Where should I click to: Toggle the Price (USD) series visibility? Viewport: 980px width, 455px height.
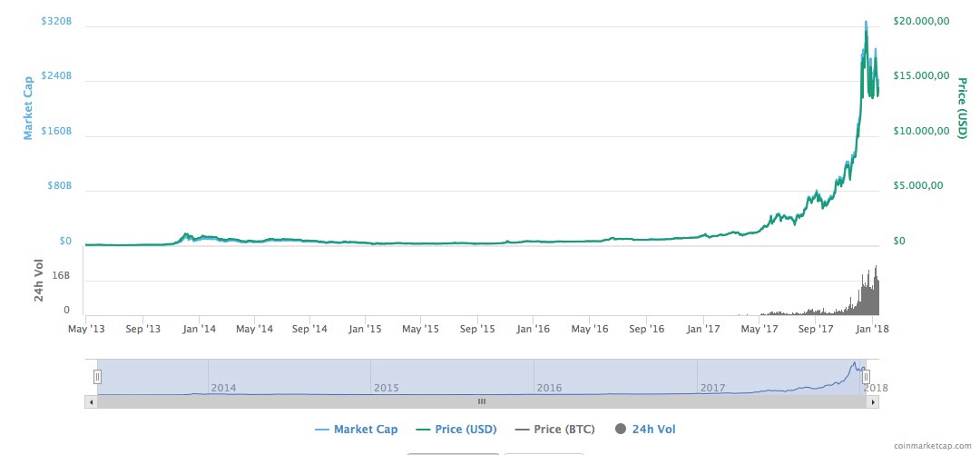[x=464, y=429]
